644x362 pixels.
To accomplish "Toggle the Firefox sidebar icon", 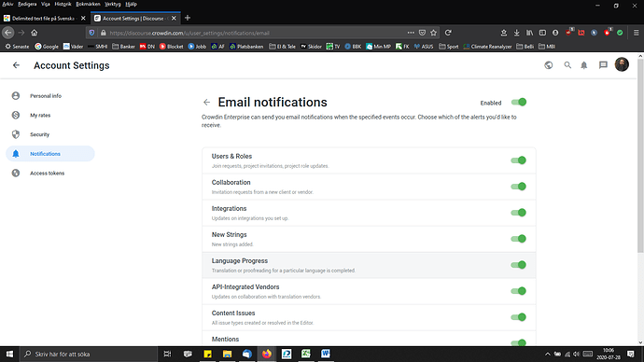I will 542,33.
